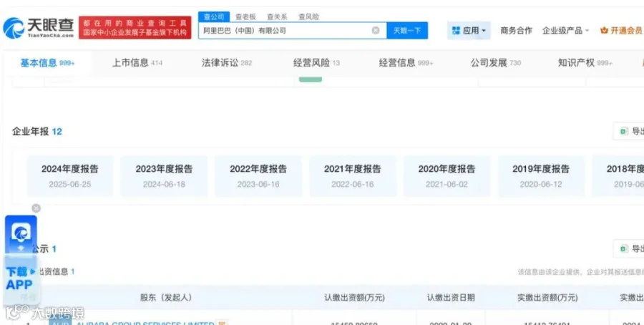Switch to the 法律诉讼 tab
Image resolution: width=644 pixels, height=325 pixels.
(227, 63)
